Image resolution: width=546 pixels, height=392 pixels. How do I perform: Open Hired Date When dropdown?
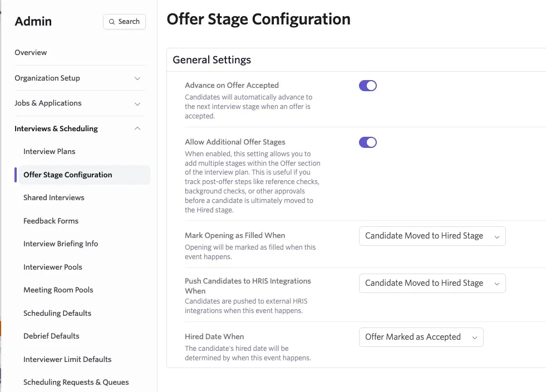[x=421, y=337]
